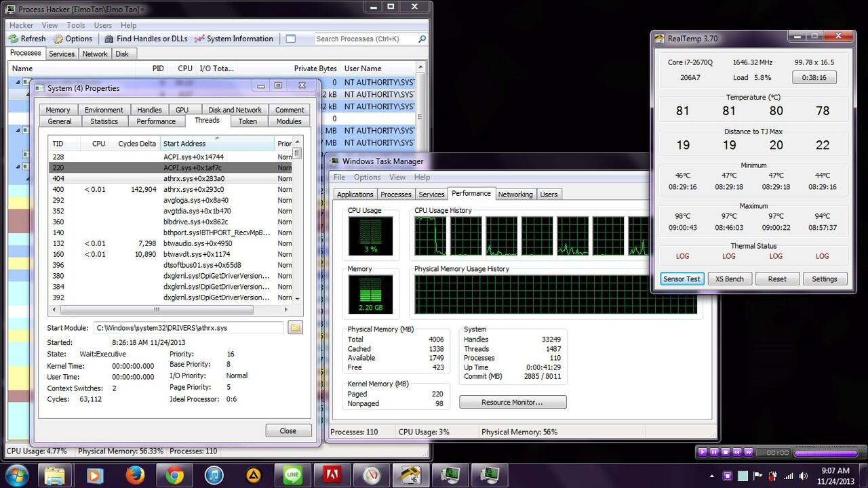Open Find Handles or DLLs
The height and width of the screenshot is (488, 868).
point(144,39)
